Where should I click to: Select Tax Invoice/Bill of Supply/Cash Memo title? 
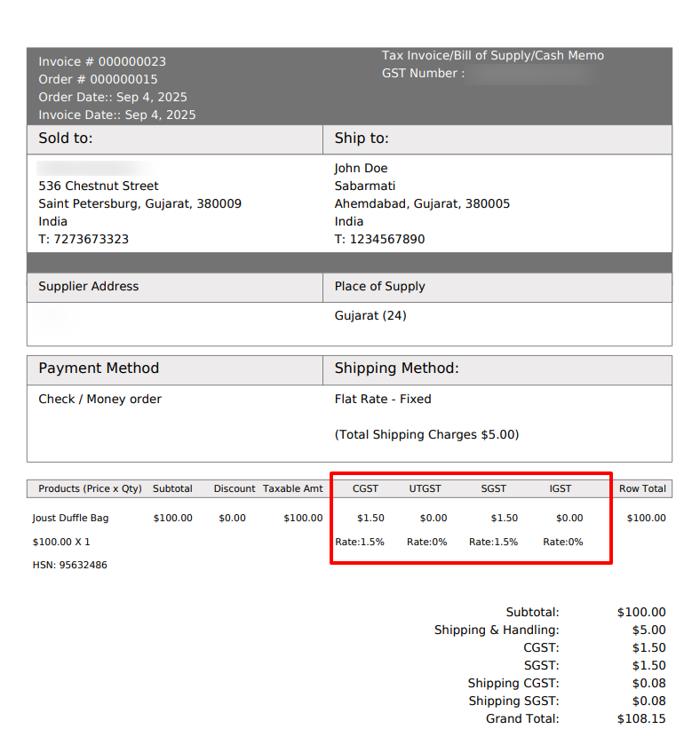point(493,56)
